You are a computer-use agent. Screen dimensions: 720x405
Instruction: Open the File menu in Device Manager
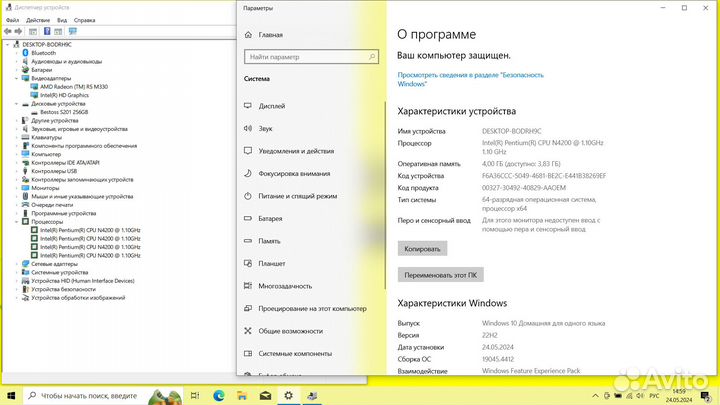click(12, 20)
